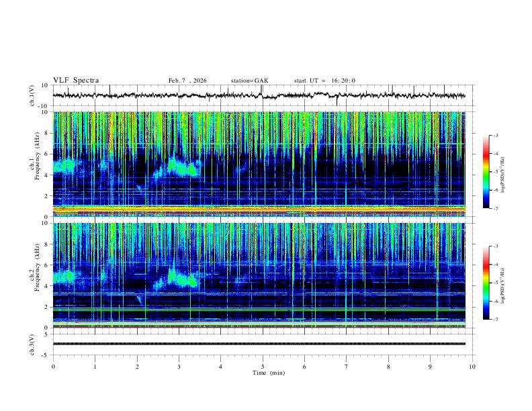Click the "-3" value on ch.1 colorbar
532x411 pixels.
(x=495, y=136)
